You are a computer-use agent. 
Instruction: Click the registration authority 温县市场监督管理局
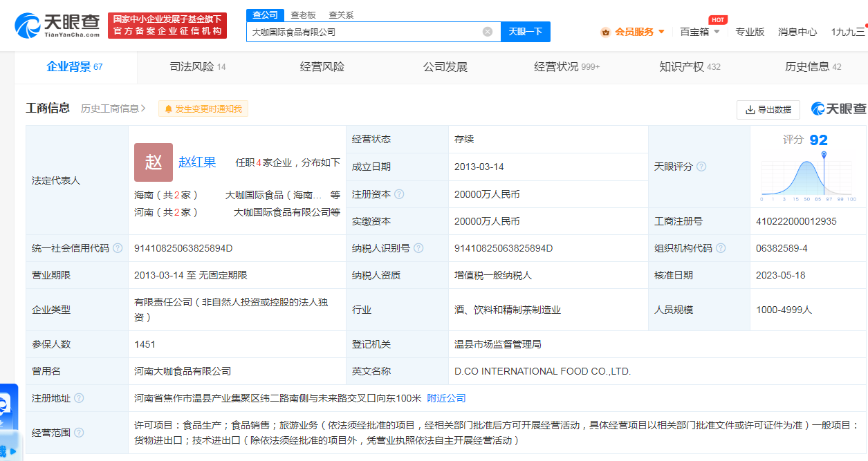tap(497, 344)
